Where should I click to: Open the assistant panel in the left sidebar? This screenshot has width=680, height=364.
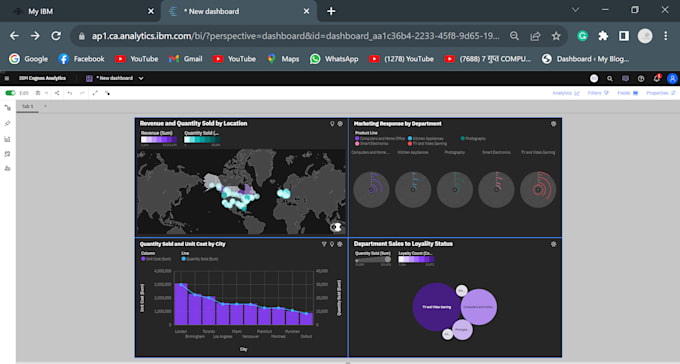pyautogui.click(x=7, y=154)
